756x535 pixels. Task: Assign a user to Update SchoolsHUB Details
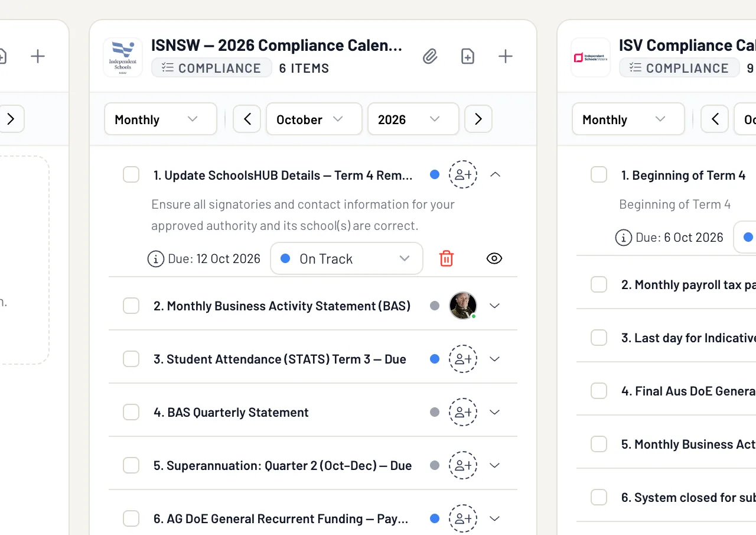point(463,174)
